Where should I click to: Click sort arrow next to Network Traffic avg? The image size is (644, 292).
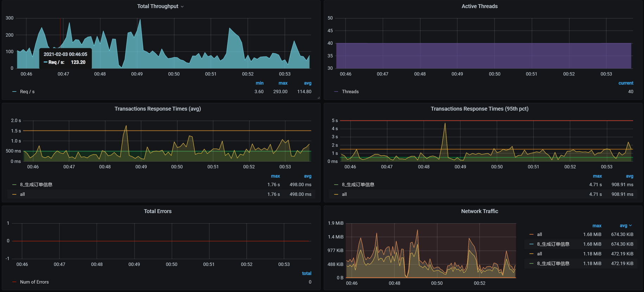[630, 225]
